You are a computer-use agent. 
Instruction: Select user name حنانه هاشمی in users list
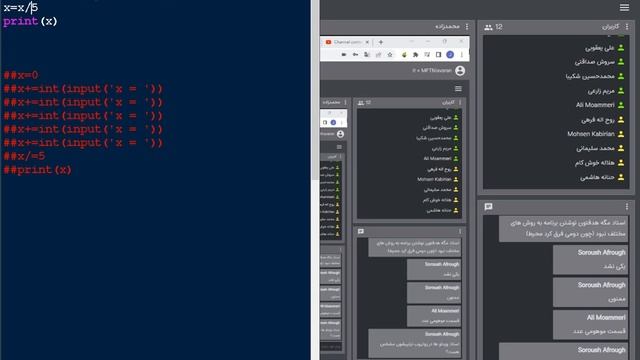point(597,177)
